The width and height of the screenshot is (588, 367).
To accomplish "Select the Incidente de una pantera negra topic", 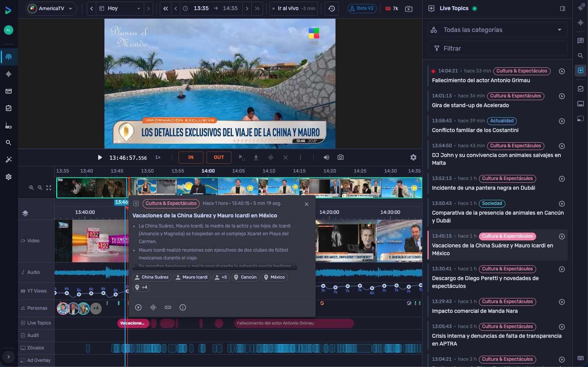I will (498, 183).
